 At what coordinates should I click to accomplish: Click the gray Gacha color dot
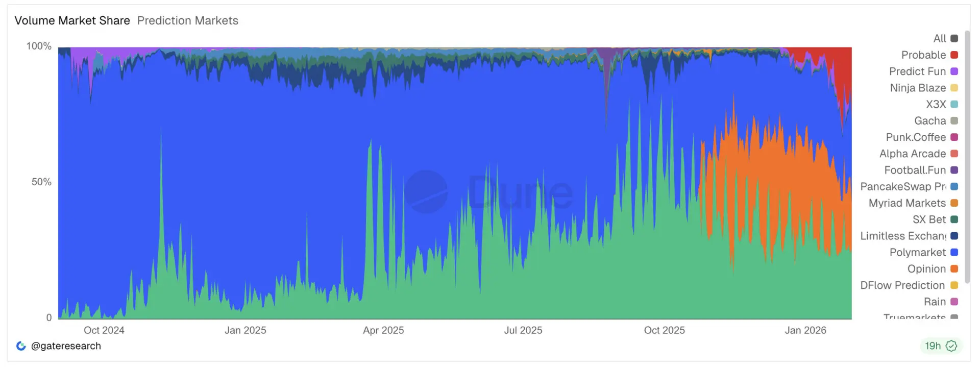click(x=954, y=120)
